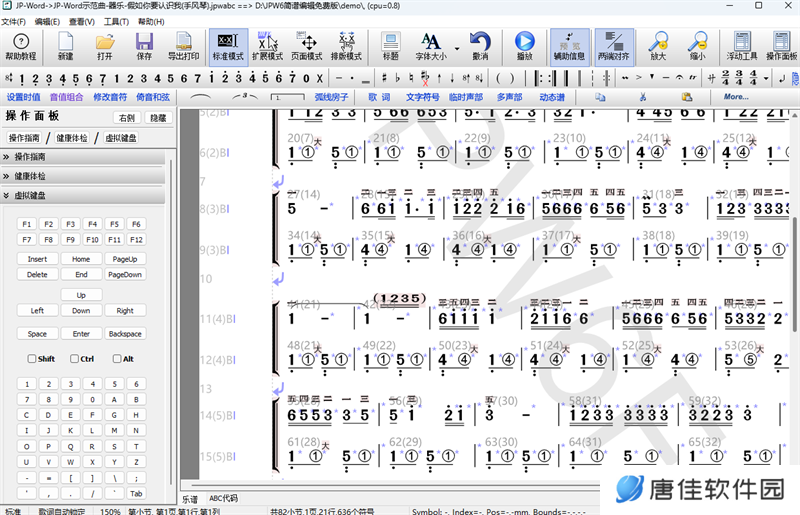Viewport: 800px width, 515px height.
Task: Check the Shift modifier checkbox
Action: (32, 359)
